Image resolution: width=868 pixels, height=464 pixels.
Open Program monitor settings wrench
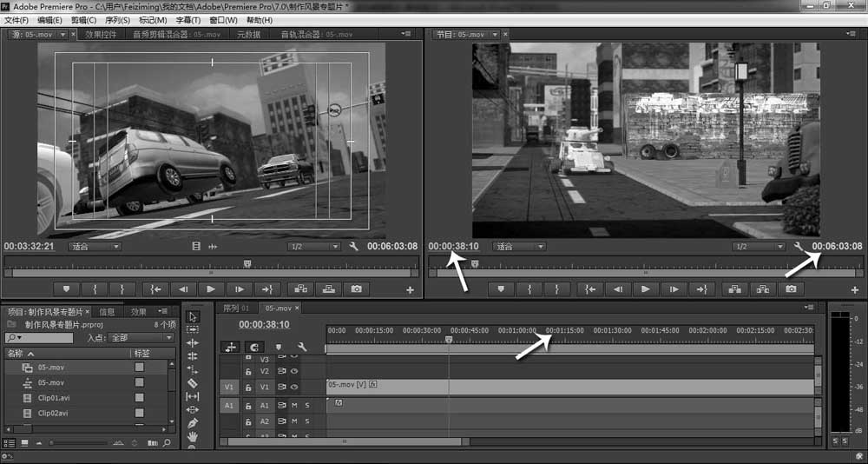coord(799,246)
